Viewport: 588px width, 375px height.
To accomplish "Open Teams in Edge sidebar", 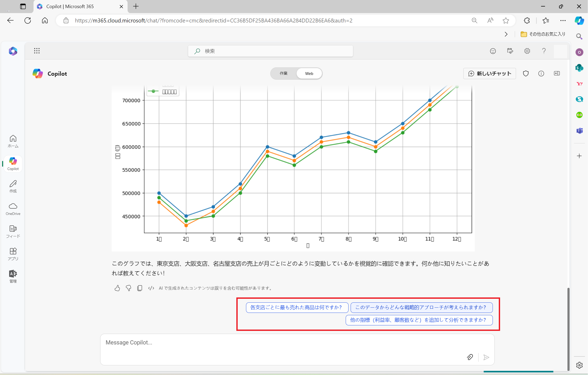I will click(x=579, y=131).
